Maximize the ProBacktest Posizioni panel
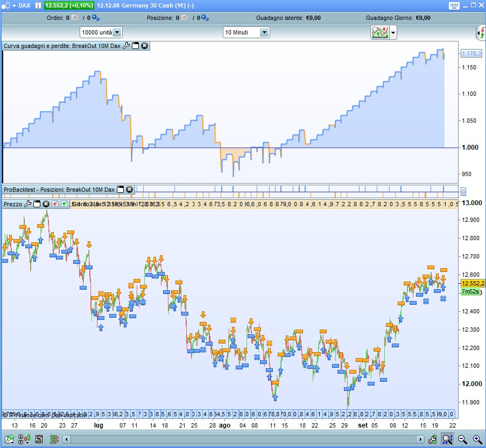The image size is (486, 448). pos(121,190)
